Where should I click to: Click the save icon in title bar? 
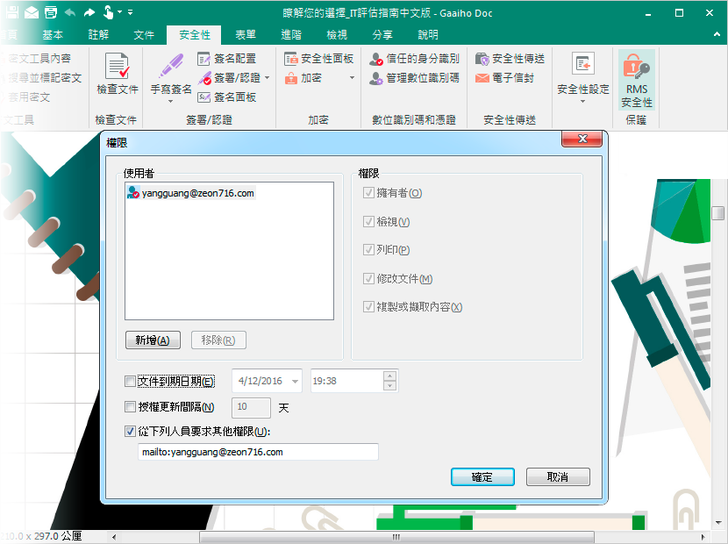coord(12,13)
